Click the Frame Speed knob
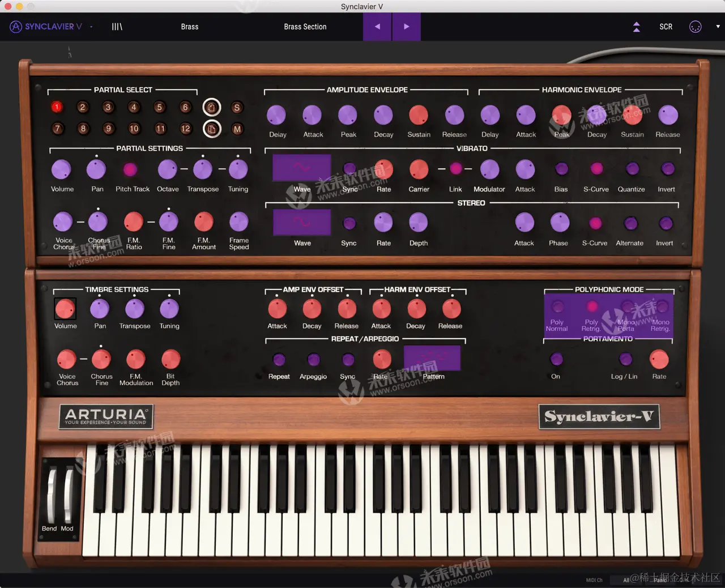The height and width of the screenshot is (588, 725). click(x=239, y=222)
